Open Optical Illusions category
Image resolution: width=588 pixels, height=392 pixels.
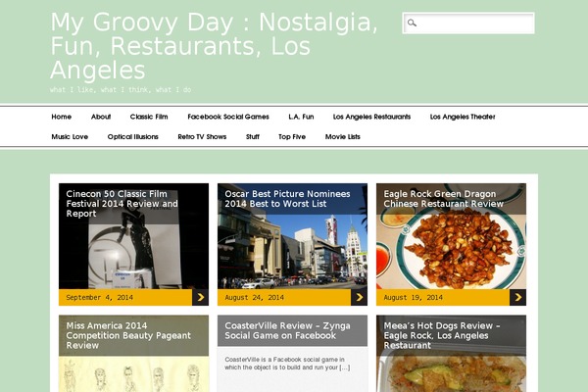[132, 136]
